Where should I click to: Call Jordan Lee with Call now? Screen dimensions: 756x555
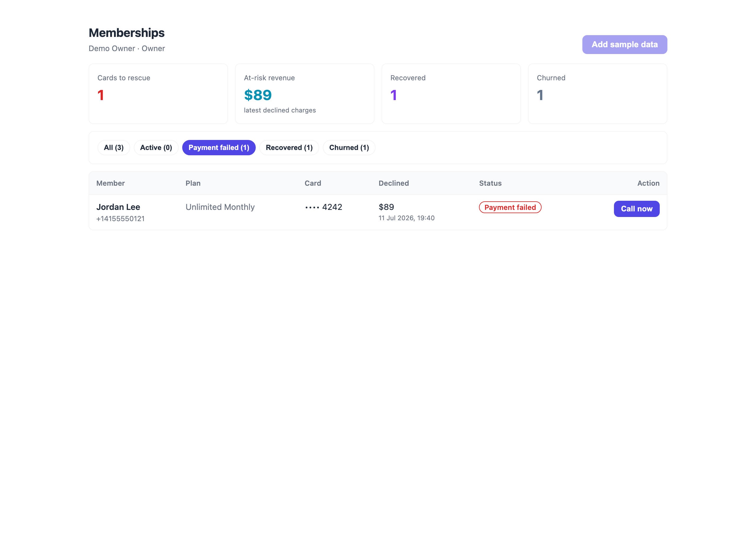coord(636,209)
